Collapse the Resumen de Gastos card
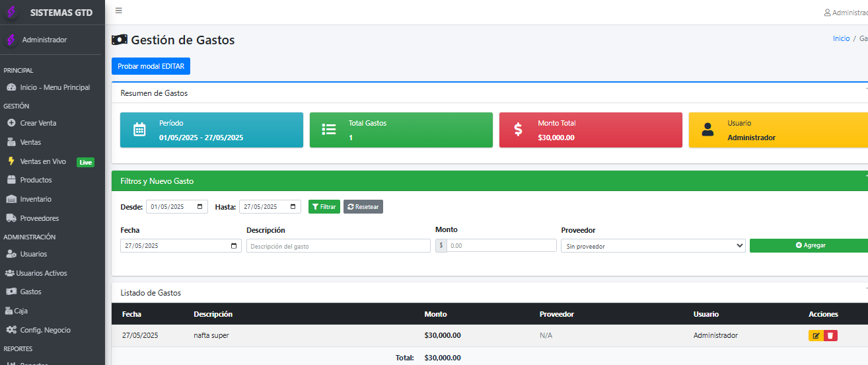Screen dimensions: 868x365 866,89
